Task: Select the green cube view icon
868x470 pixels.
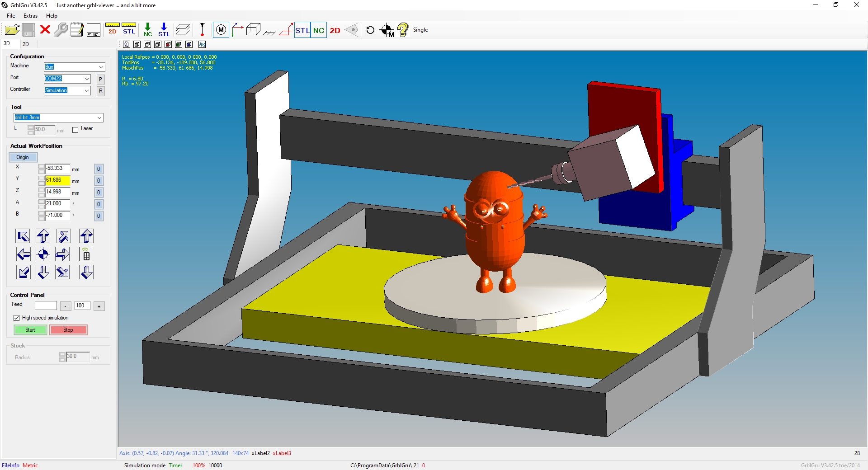Action: pos(179,44)
